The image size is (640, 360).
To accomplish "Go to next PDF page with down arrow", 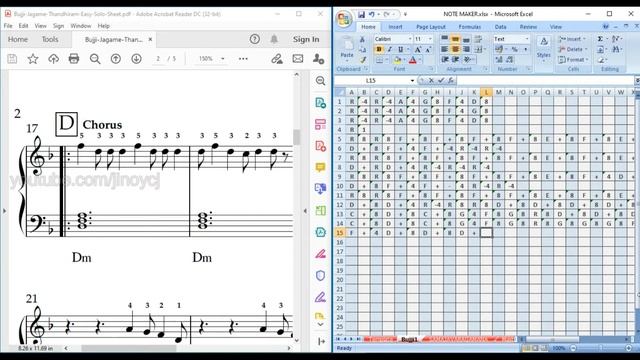I will [136, 59].
